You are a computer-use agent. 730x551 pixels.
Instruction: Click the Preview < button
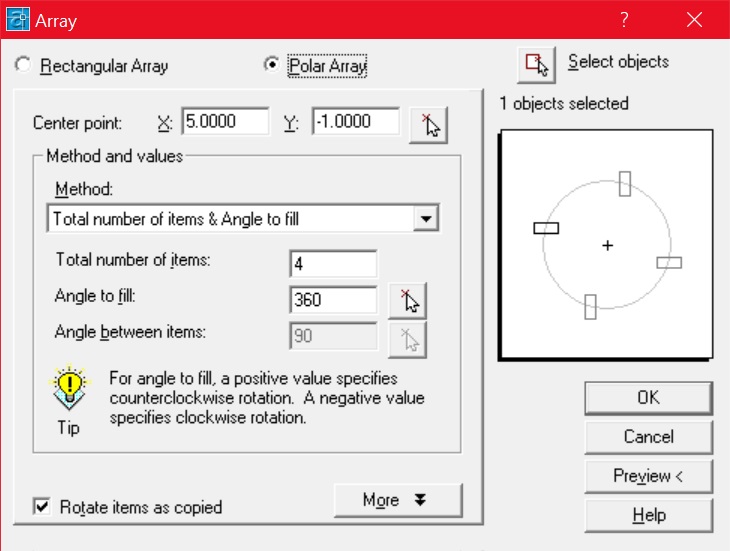[x=648, y=476]
